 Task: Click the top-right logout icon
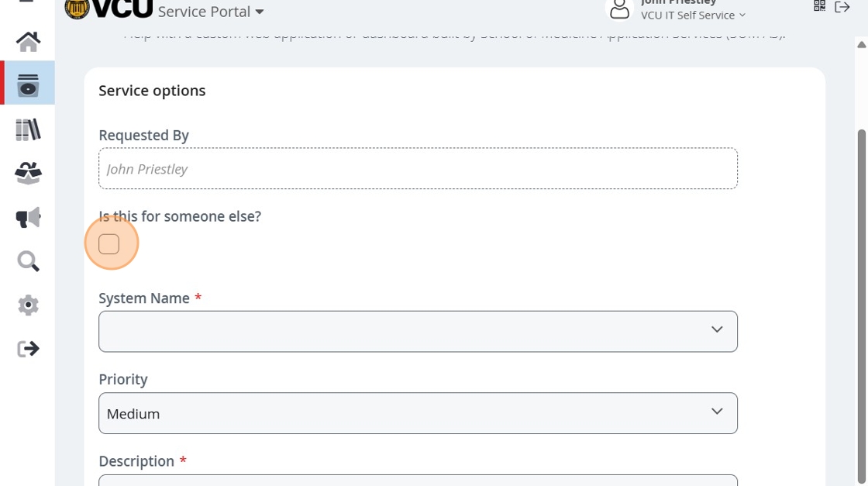[x=842, y=7]
